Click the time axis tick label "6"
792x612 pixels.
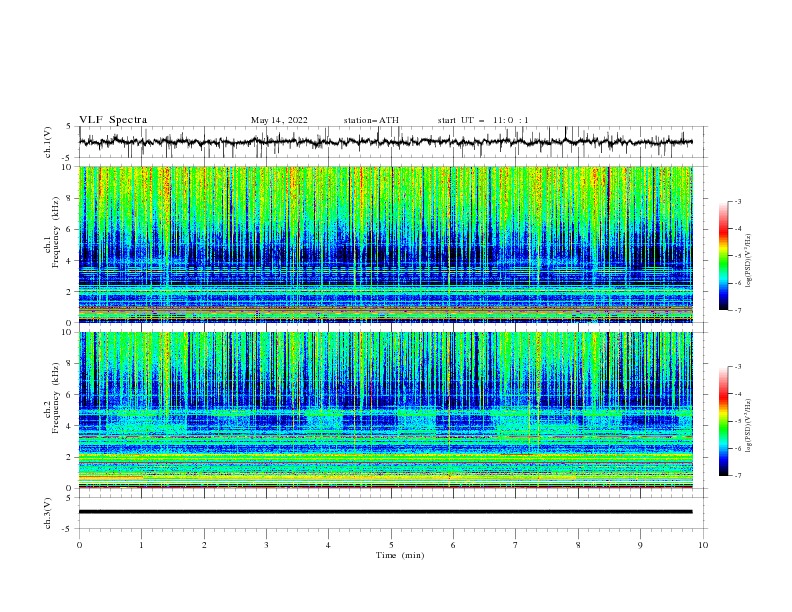[453, 545]
